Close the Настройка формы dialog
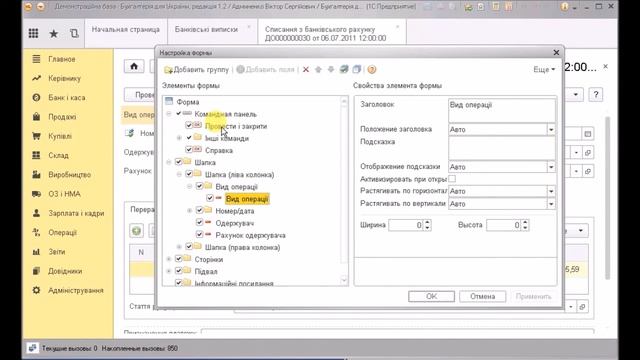This screenshot has width=640, height=360. (556, 53)
